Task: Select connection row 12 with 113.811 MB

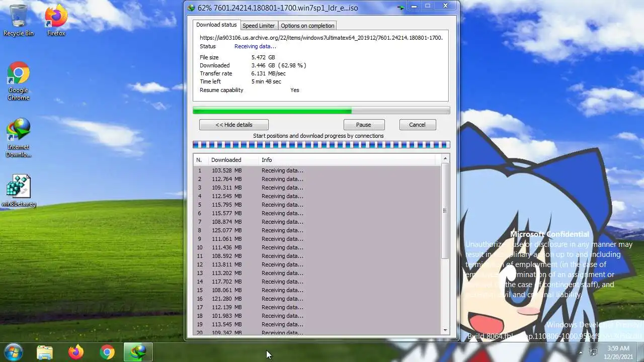Action: (x=317, y=264)
